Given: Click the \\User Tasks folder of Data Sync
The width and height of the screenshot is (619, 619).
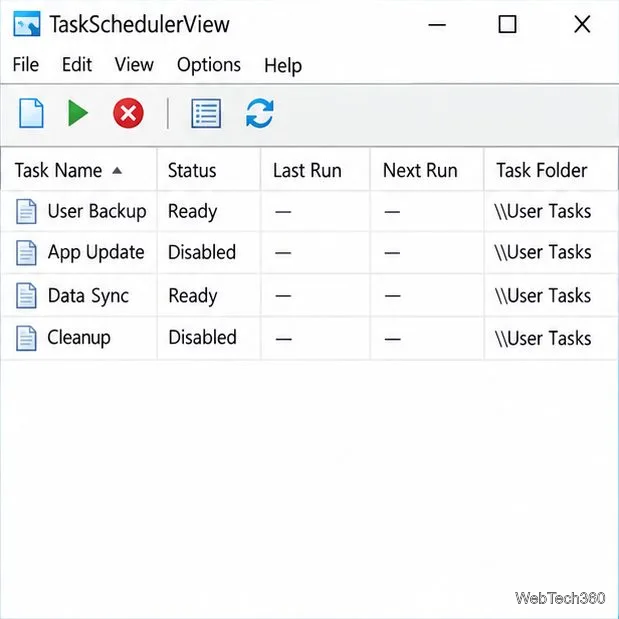Looking at the screenshot, I should point(543,296).
